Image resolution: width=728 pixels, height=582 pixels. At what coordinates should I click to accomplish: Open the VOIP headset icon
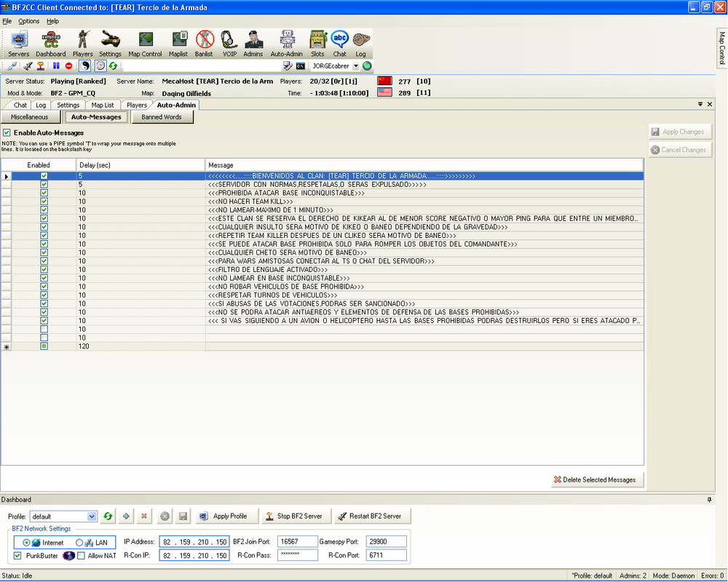(x=229, y=44)
